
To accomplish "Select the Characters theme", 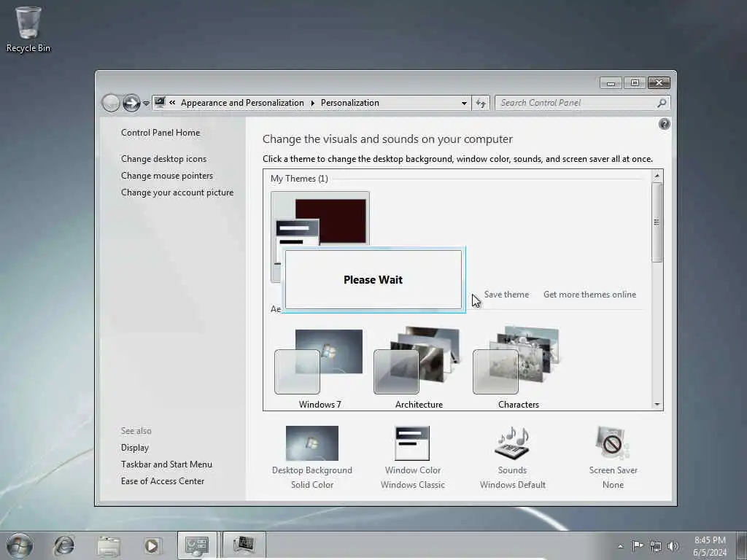I will (x=518, y=367).
